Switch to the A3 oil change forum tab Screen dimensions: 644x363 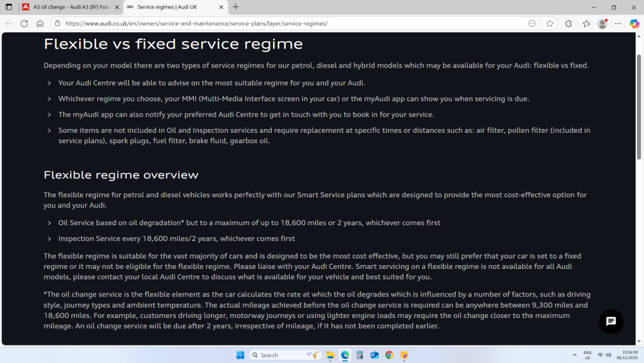click(71, 7)
